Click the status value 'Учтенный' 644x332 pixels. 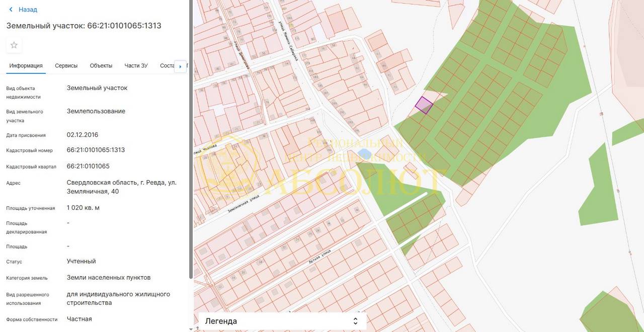coord(81,261)
